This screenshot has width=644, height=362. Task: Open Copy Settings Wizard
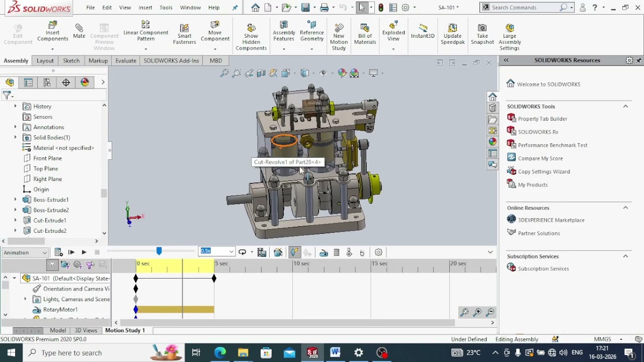pyautogui.click(x=544, y=171)
